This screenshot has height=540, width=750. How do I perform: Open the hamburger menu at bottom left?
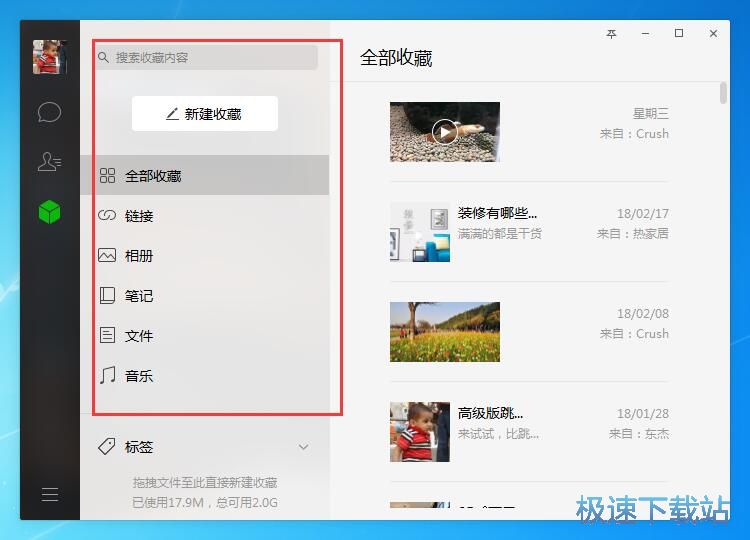(x=49, y=494)
